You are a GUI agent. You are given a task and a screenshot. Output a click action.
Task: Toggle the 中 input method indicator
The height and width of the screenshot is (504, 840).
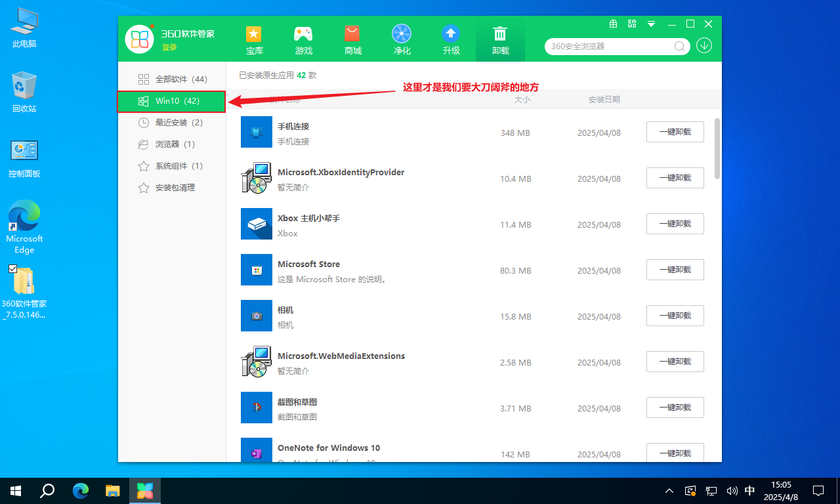(x=750, y=490)
